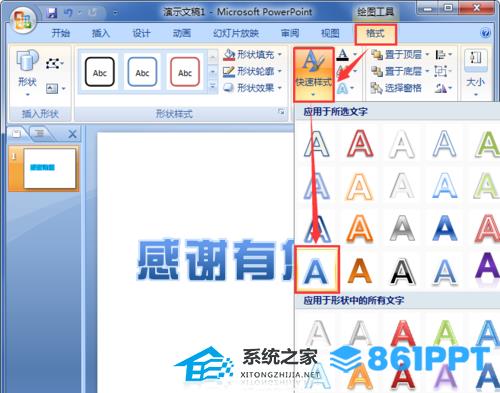Click the text fill letter A icon
500x393 pixels.
pyautogui.click(x=343, y=55)
